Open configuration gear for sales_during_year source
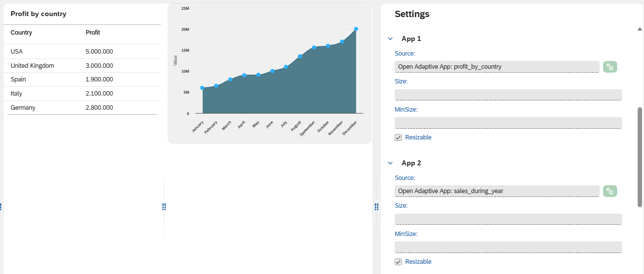 [610, 191]
